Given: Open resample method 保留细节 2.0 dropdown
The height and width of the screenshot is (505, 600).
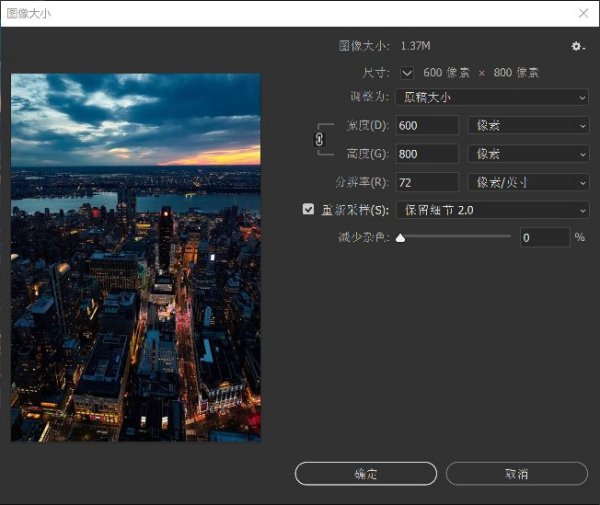Looking at the screenshot, I should coord(492,210).
